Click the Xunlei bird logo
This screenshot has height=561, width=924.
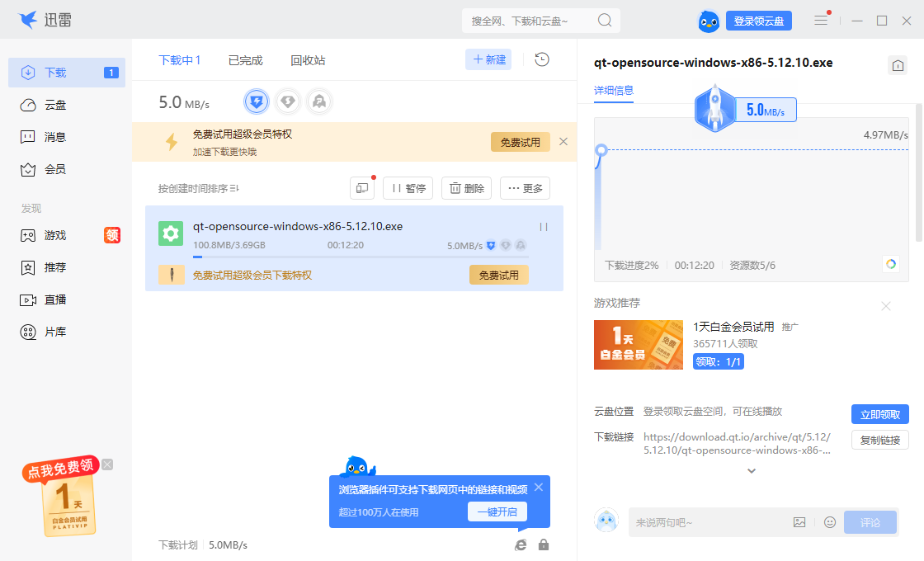pos(28,20)
